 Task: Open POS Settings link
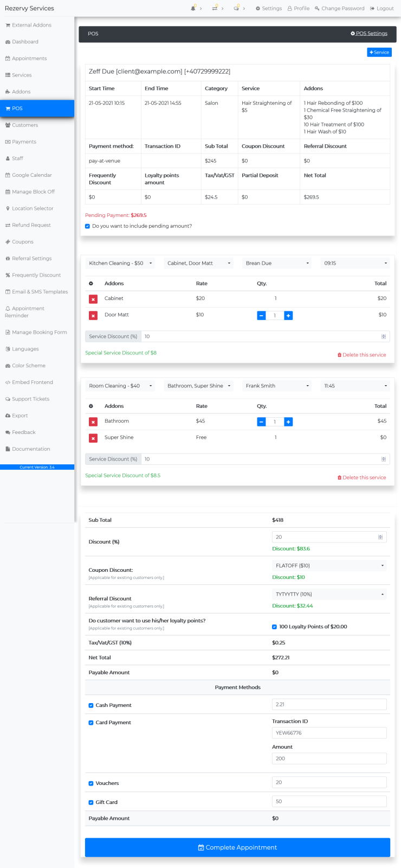click(369, 34)
